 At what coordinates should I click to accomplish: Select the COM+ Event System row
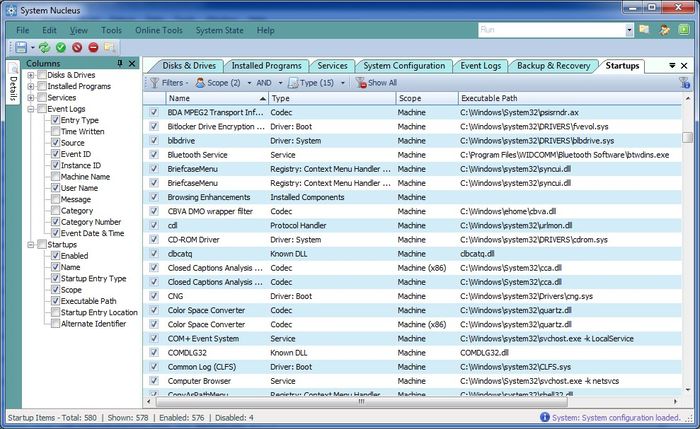pos(412,338)
